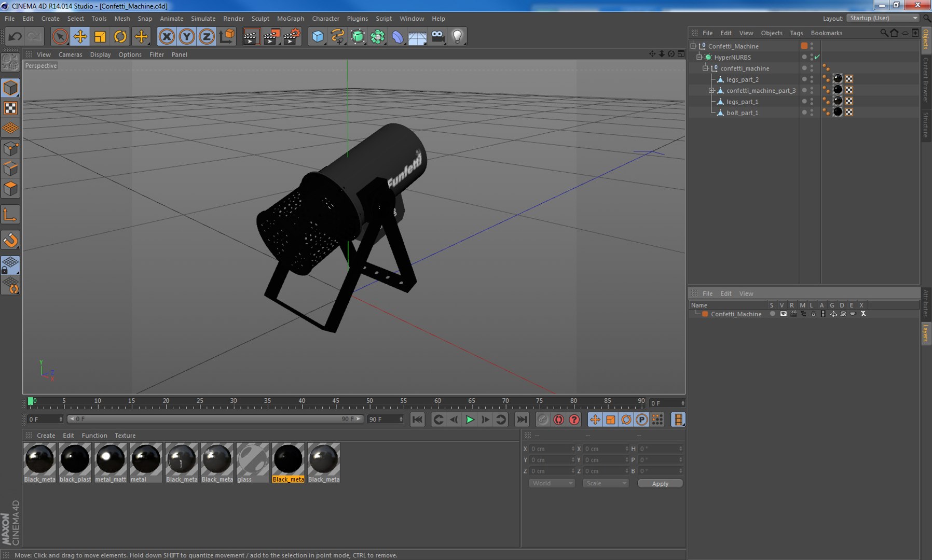Select legs_part_1 material tag

(838, 101)
